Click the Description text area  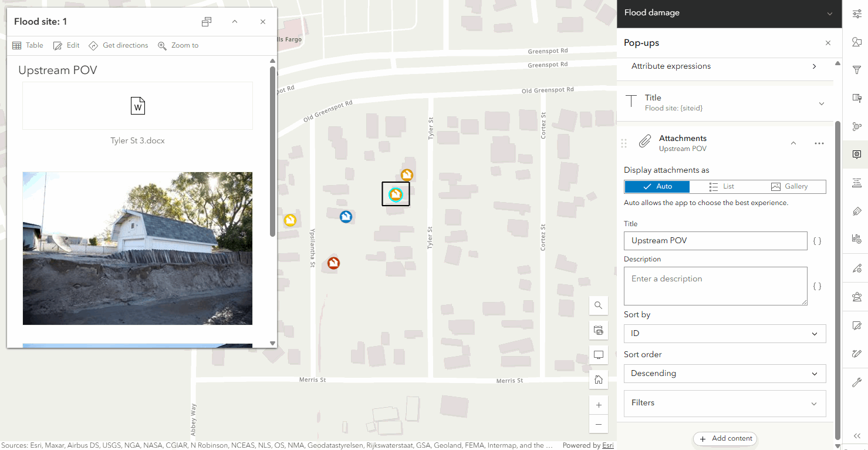[x=715, y=286]
